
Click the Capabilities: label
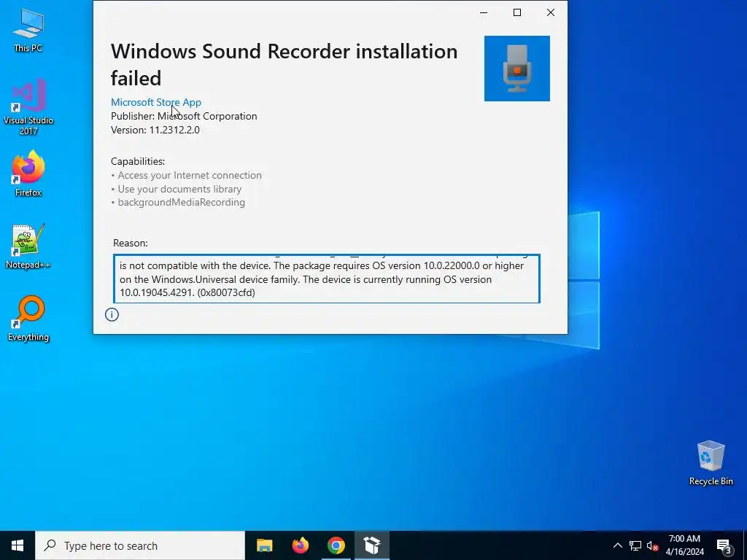tap(138, 161)
